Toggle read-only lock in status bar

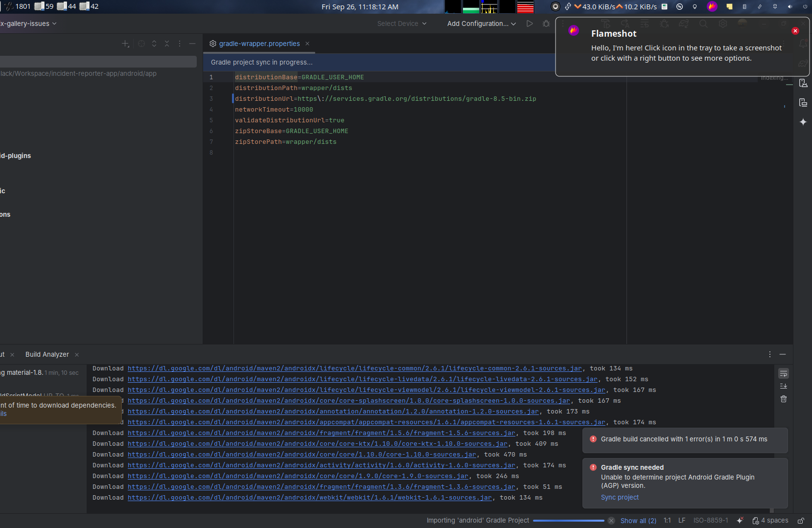click(801, 521)
